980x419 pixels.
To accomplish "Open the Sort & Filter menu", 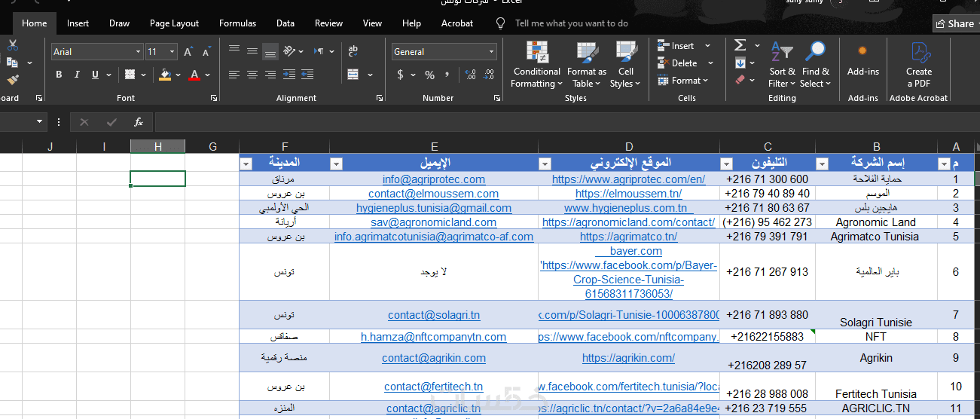I will (782, 66).
